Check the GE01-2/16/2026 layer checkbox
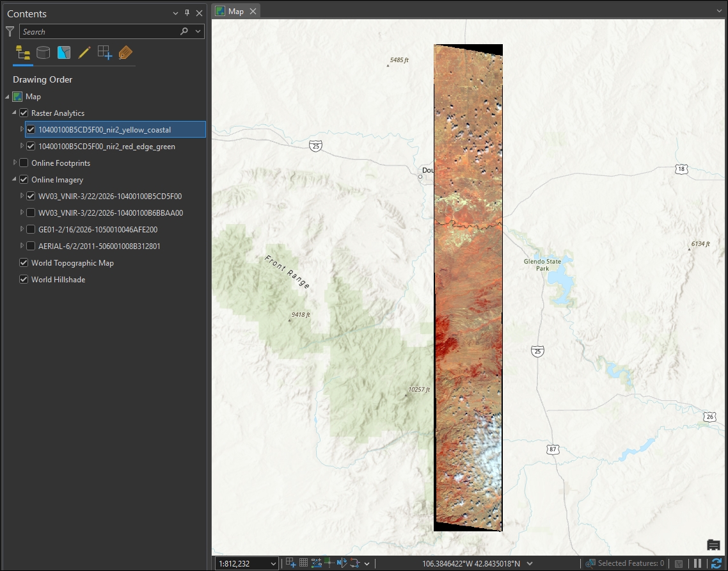Viewport: 728px width, 571px height. [x=31, y=230]
